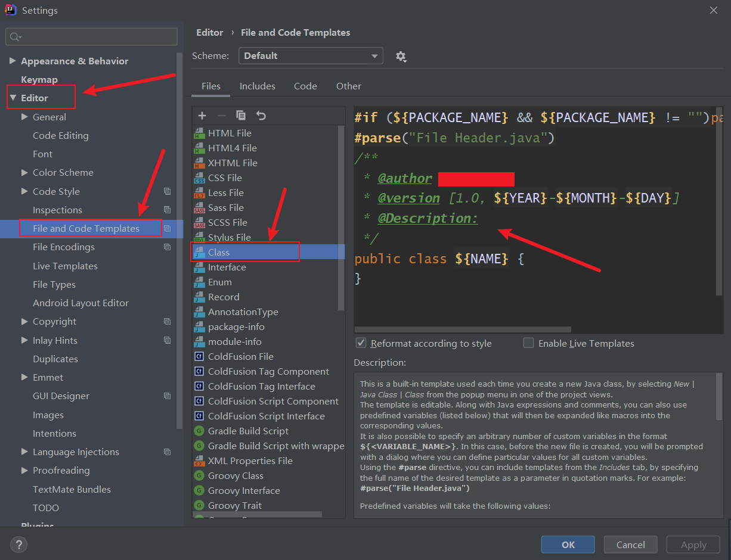
Task: Click the code editor horizontal scrollbar
Action: [x=463, y=329]
